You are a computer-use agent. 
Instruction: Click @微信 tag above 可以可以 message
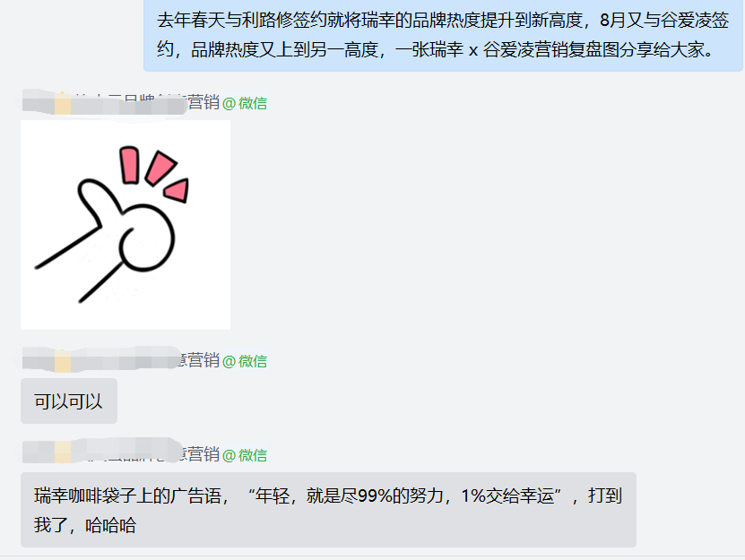click(x=245, y=361)
